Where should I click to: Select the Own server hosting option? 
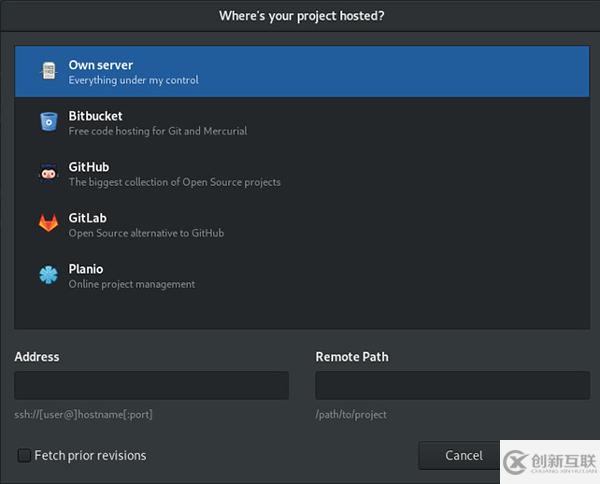(x=302, y=72)
